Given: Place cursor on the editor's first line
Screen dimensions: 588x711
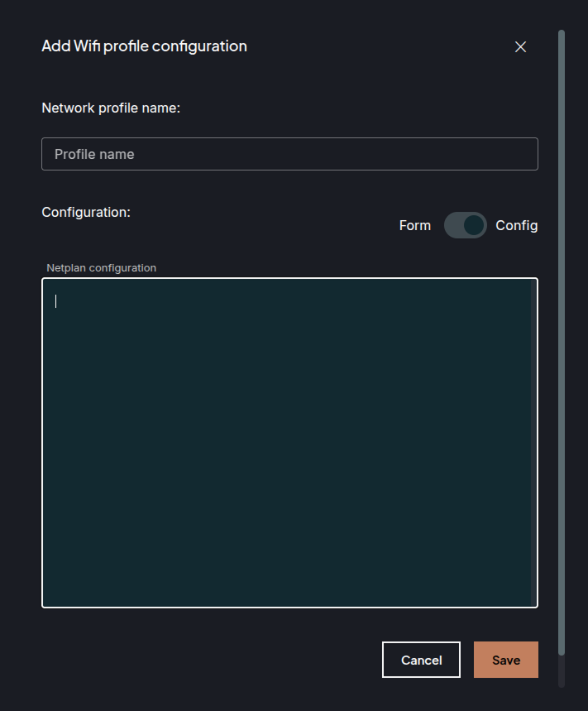Looking at the screenshot, I should 165,301.
